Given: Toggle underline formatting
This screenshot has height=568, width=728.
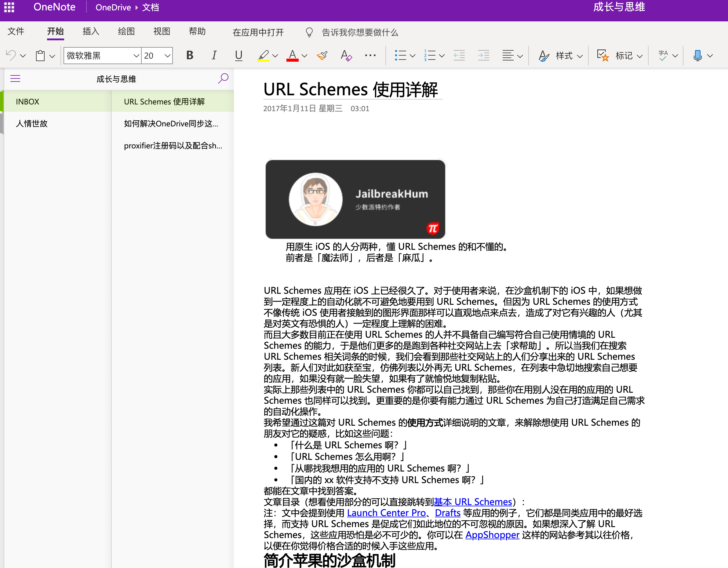Looking at the screenshot, I should click(x=238, y=55).
